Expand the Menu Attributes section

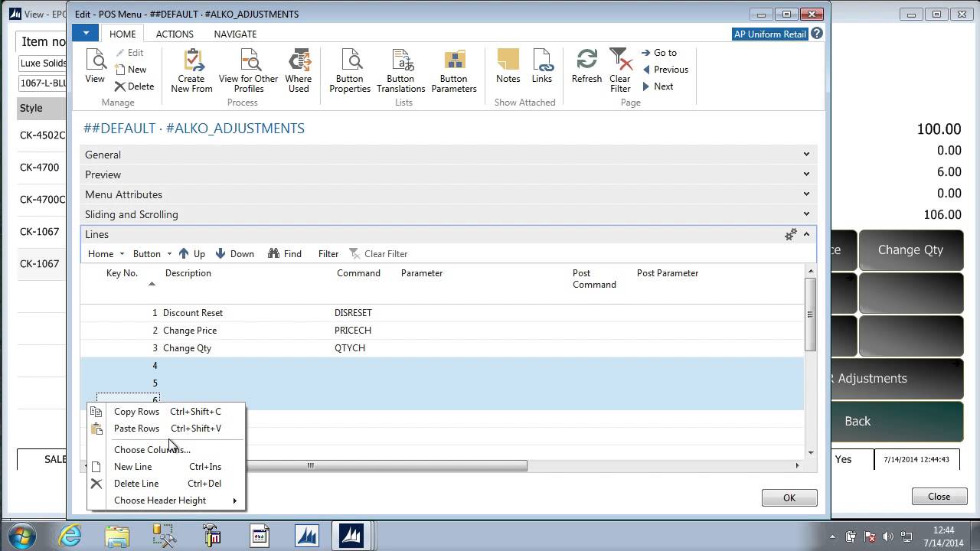[x=449, y=194]
